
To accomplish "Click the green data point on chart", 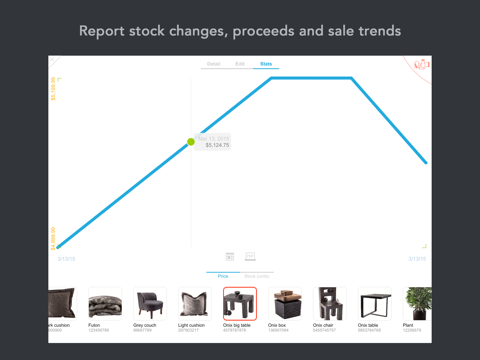I will pos(191,142).
